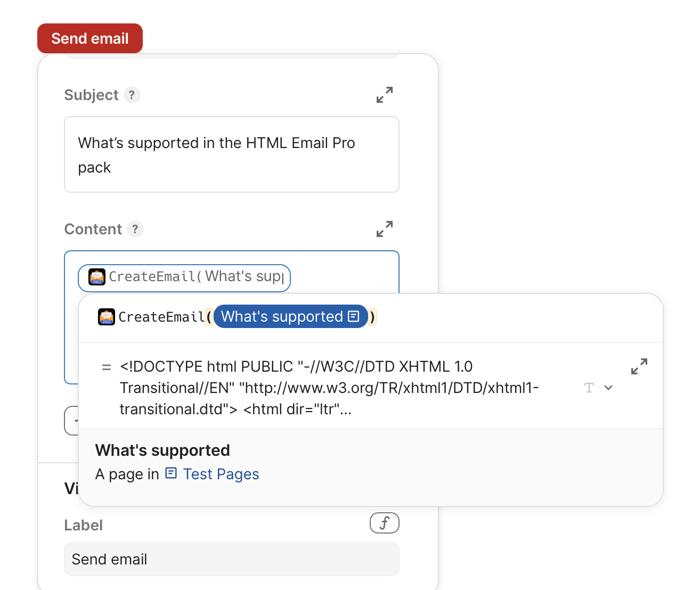Open the Test Pages link

point(221,474)
